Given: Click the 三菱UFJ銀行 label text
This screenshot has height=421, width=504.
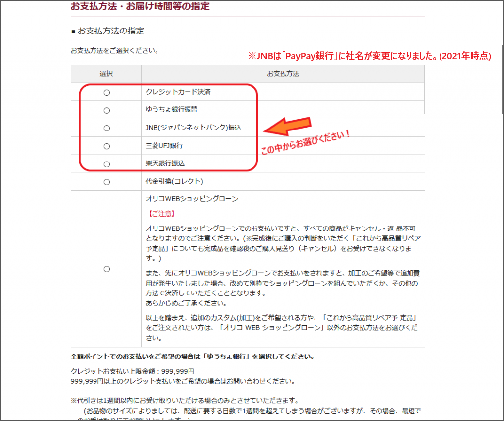Looking at the screenshot, I should [x=164, y=146].
